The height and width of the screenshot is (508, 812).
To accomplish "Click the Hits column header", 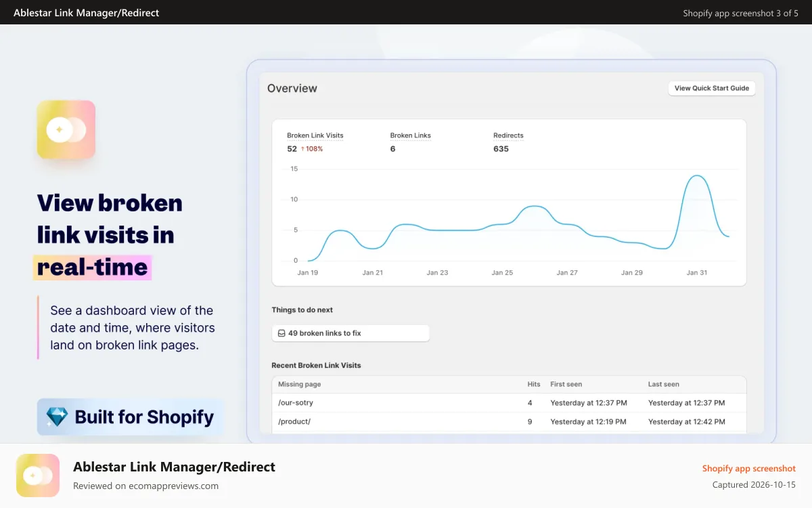I will [534, 384].
